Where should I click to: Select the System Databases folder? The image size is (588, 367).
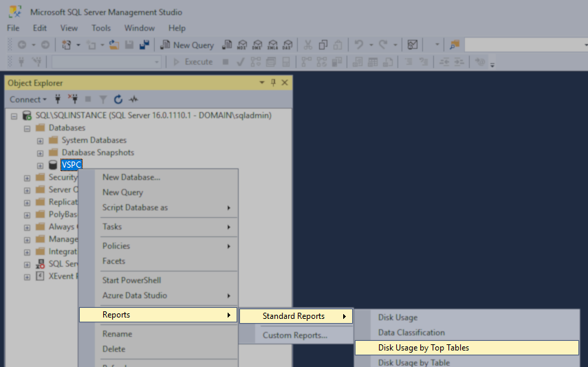pyautogui.click(x=94, y=140)
